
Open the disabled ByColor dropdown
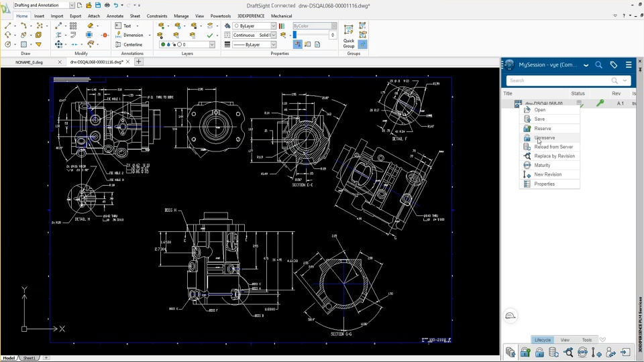pyautogui.click(x=334, y=26)
